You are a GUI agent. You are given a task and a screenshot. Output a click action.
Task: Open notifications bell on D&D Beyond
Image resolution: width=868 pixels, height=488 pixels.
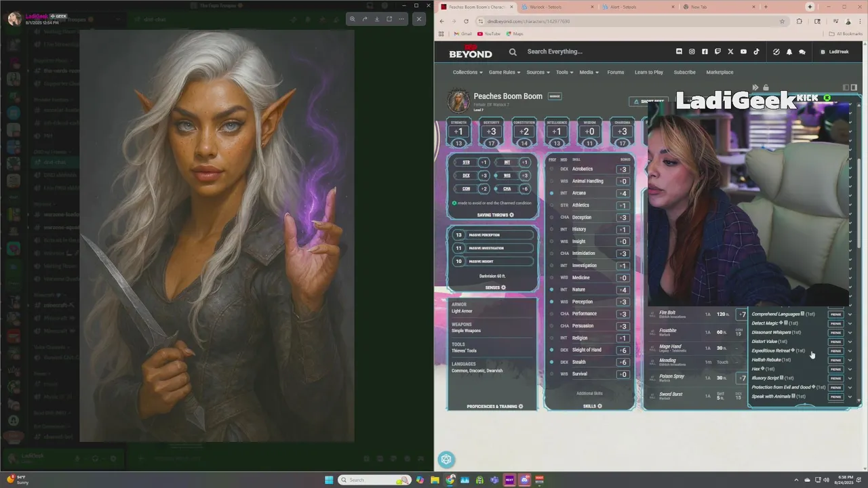[x=789, y=52]
